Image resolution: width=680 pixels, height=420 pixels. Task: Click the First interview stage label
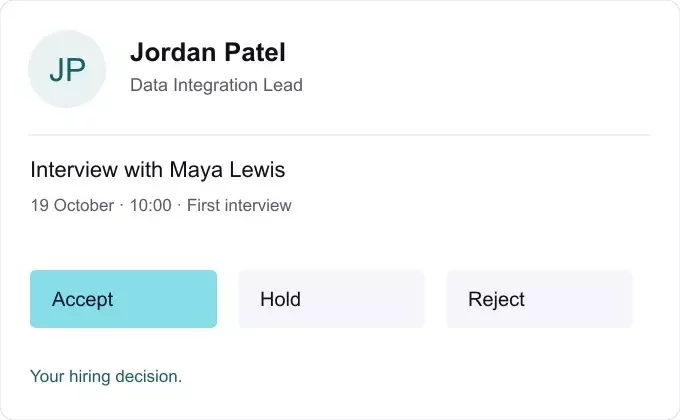pos(239,205)
